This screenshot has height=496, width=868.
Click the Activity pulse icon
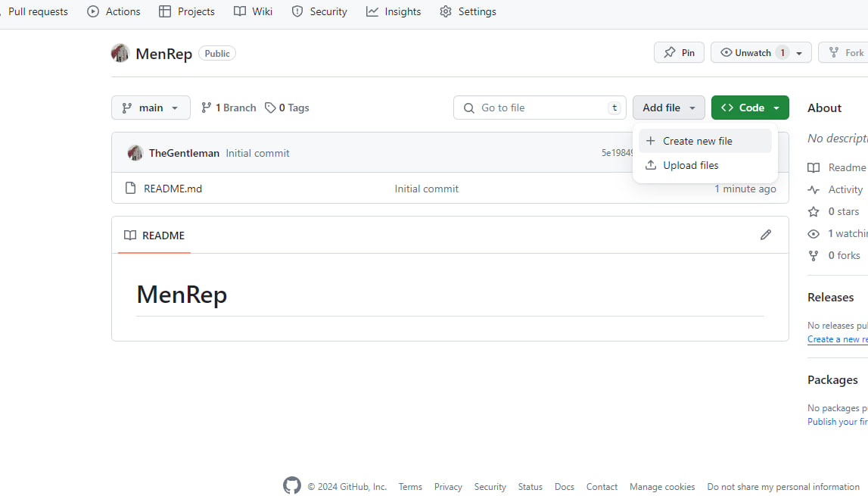814,189
